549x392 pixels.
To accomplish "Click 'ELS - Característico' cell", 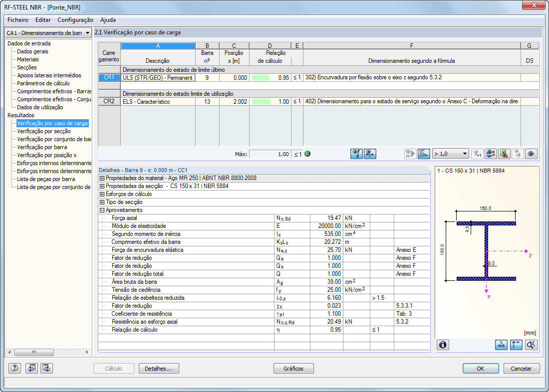I will [158, 102].
